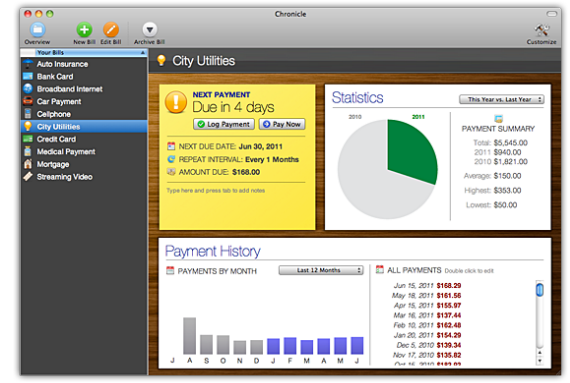Image resolution: width=570 pixels, height=383 pixels.
Task: Open the Overview toolbar icon
Action: tap(37, 29)
